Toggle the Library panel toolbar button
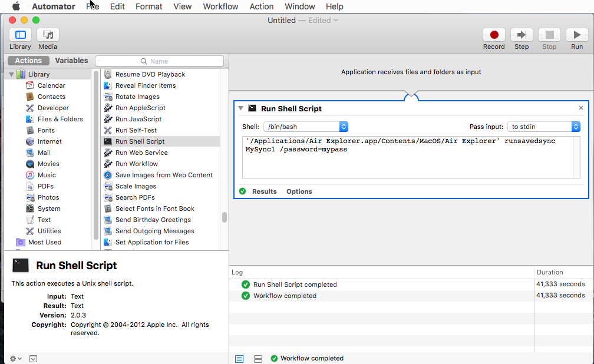Image resolution: width=594 pixels, height=364 pixels. (x=20, y=35)
